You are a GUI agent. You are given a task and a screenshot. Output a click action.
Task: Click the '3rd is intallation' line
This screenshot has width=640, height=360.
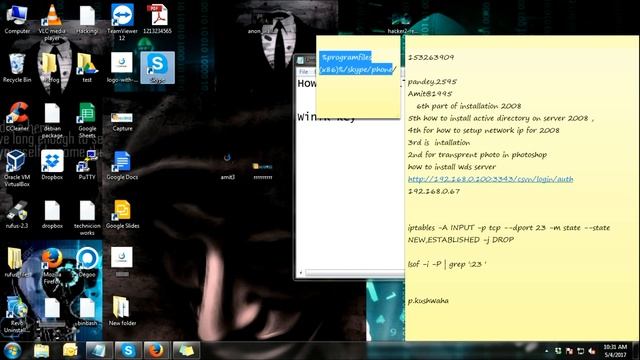tap(439, 142)
